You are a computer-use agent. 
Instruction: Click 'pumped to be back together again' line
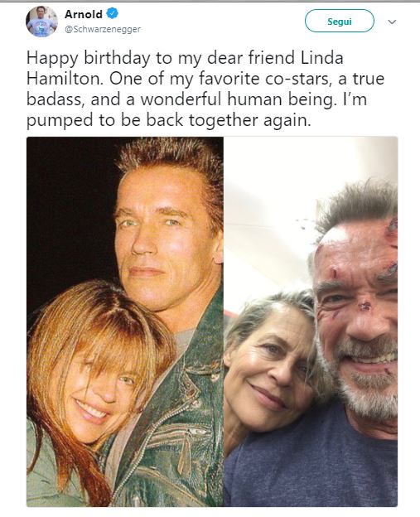169,121
